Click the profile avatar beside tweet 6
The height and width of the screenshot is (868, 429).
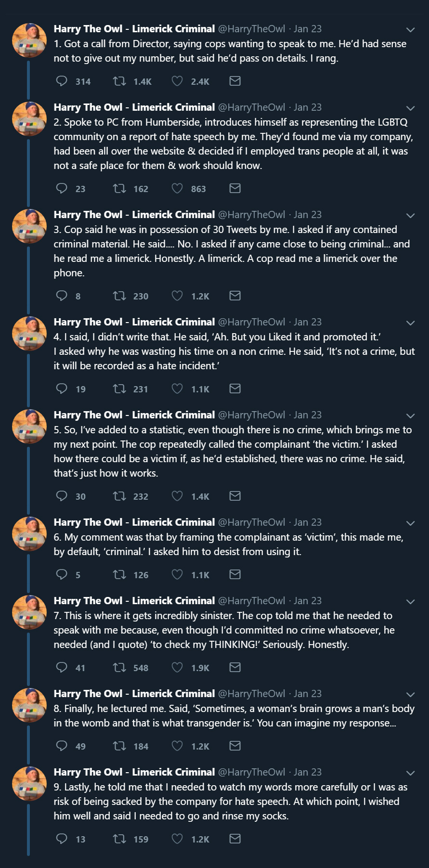coord(29,534)
